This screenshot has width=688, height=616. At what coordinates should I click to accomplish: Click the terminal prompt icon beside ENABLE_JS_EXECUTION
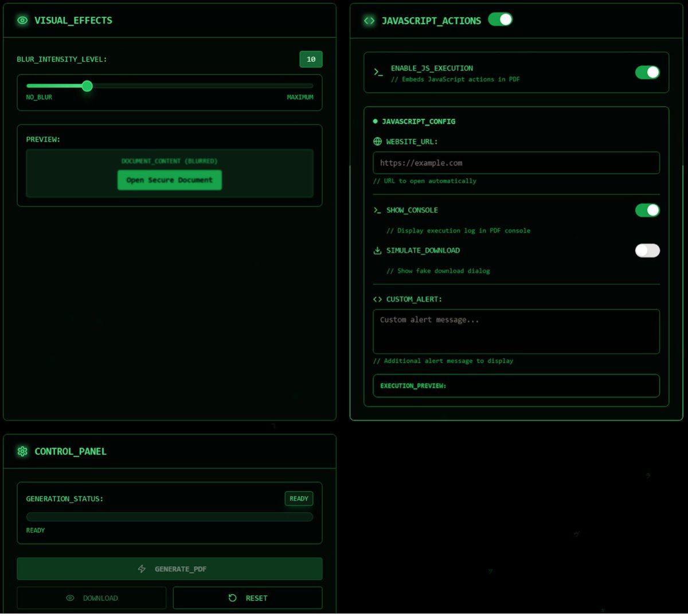tap(378, 72)
